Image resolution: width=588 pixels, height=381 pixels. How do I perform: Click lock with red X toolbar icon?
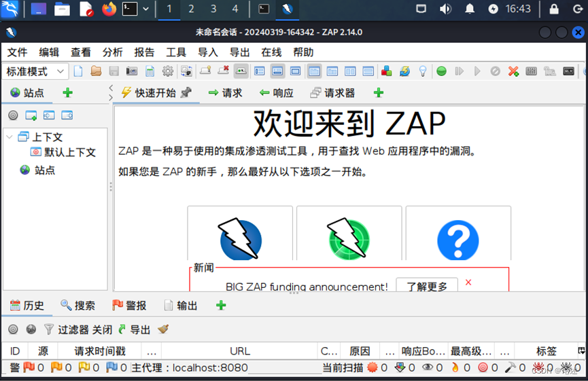pyautogui.click(x=224, y=71)
